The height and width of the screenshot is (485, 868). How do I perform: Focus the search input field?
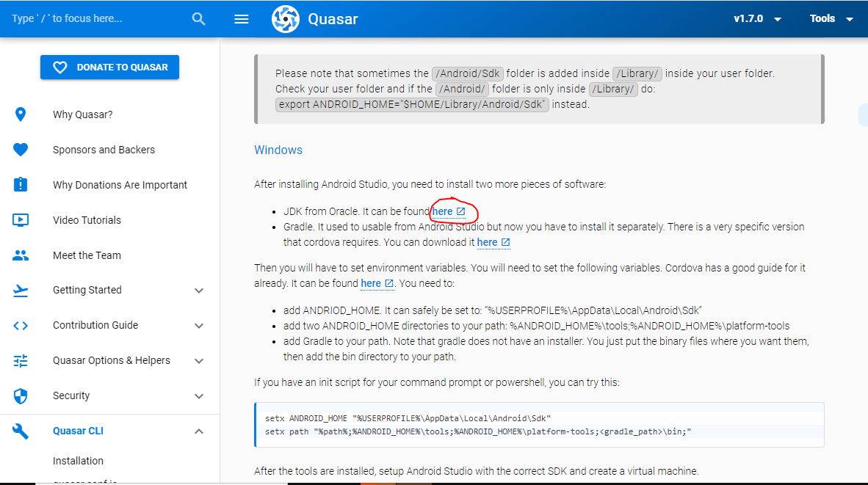88,18
